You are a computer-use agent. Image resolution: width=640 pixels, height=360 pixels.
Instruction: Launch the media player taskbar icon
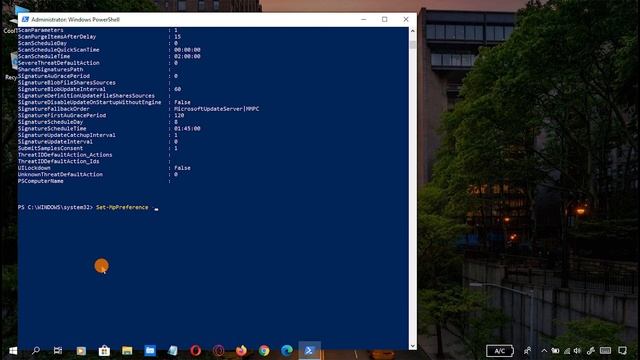(81, 351)
